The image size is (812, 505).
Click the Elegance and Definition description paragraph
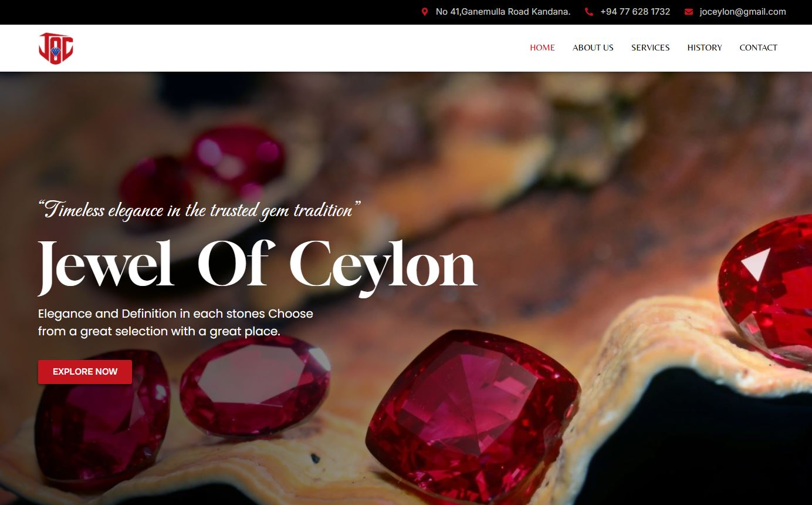[x=175, y=322]
